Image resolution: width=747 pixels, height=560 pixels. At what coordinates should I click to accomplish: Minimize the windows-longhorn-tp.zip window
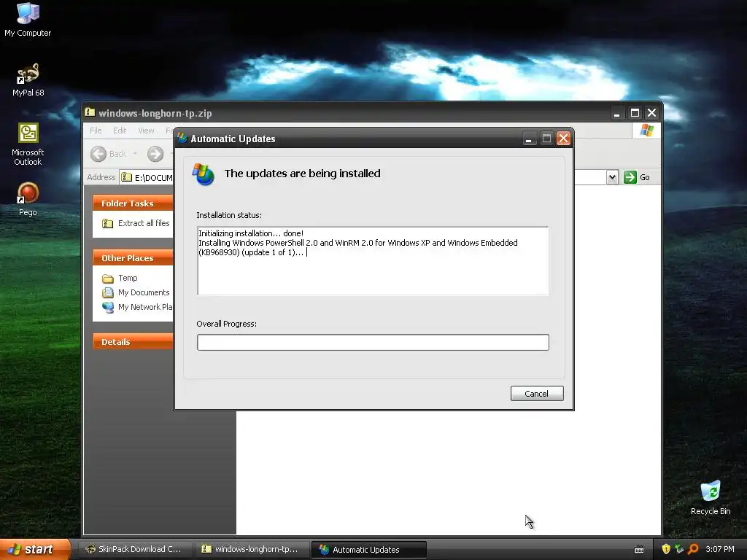(x=617, y=113)
